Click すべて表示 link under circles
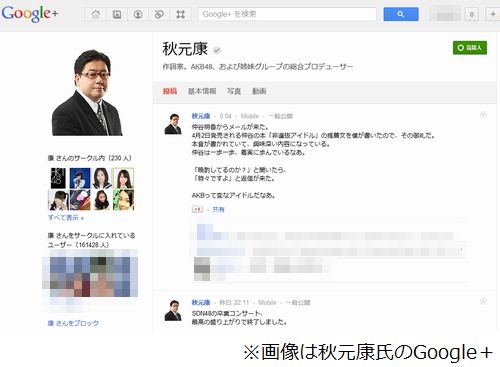The height and width of the screenshot is (367, 500). coord(66,218)
